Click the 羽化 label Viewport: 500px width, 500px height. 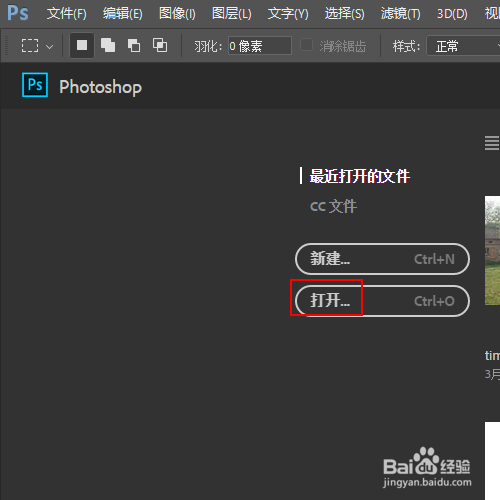point(208,46)
